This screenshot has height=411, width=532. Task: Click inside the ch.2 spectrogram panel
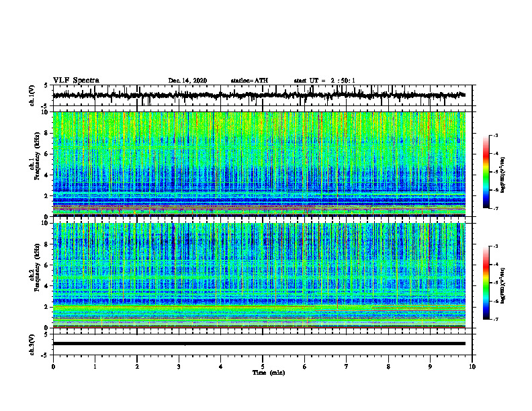(x=259, y=275)
